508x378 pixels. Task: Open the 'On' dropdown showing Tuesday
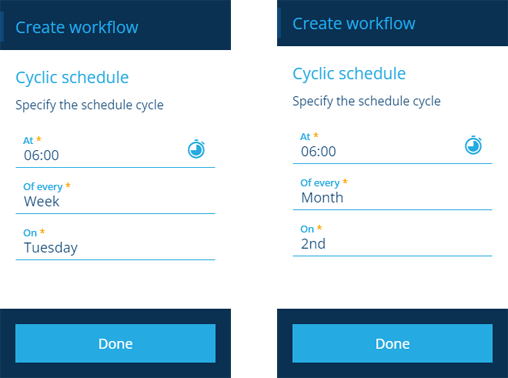(x=115, y=242)
